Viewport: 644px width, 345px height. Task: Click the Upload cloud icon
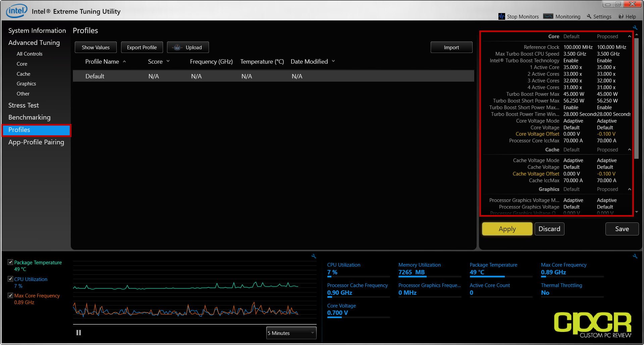point(177,47)
